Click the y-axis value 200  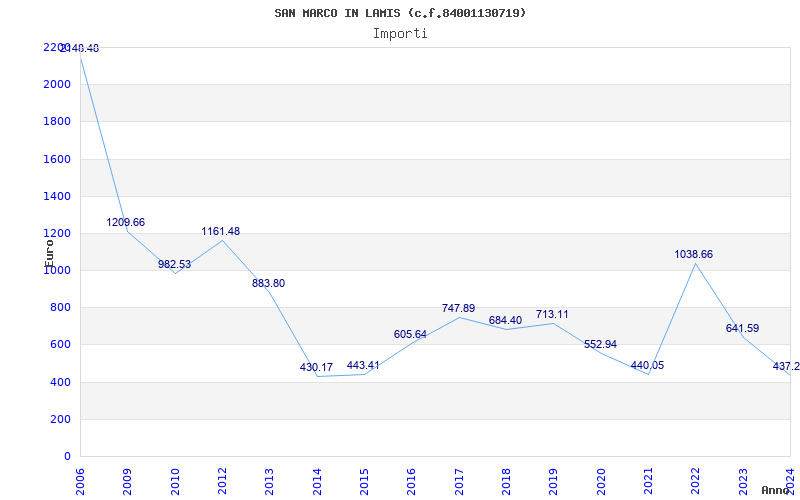tap(60, 419)
